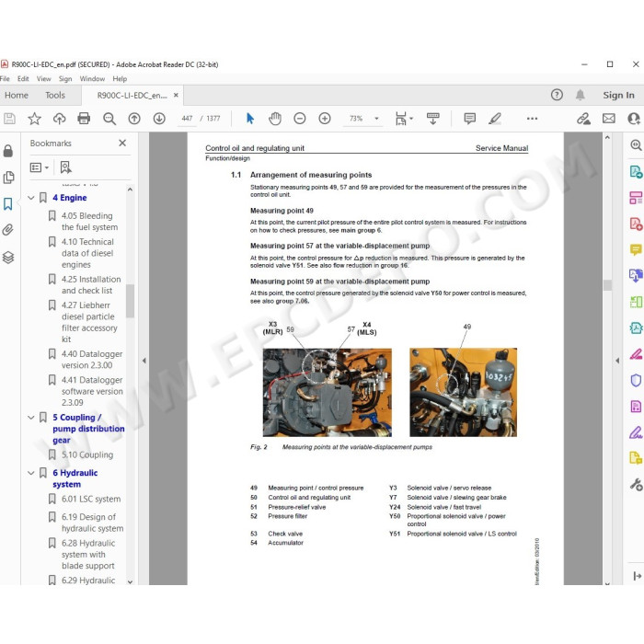Collapse the 4 Engine bookmark
This screenshot has width=644, height=644.
[x=30, y=198]
